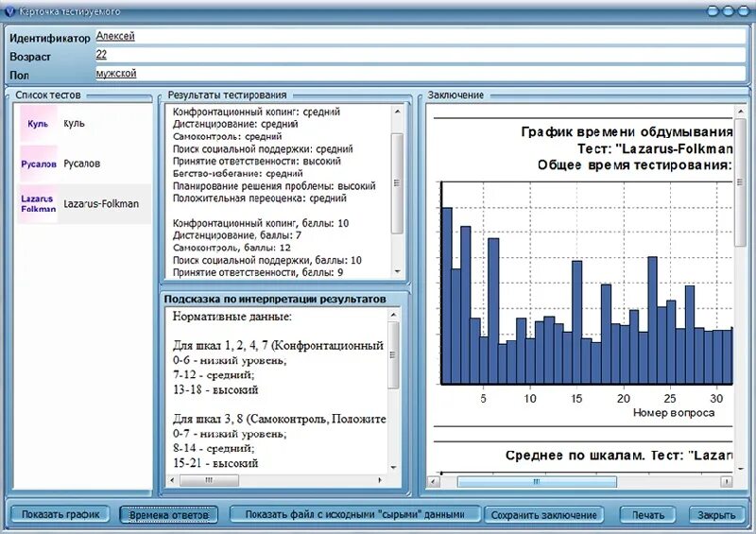The image size is (756, 534).
Task: Click text 'Самоконтроль: средний'
Action: [227, 136]
